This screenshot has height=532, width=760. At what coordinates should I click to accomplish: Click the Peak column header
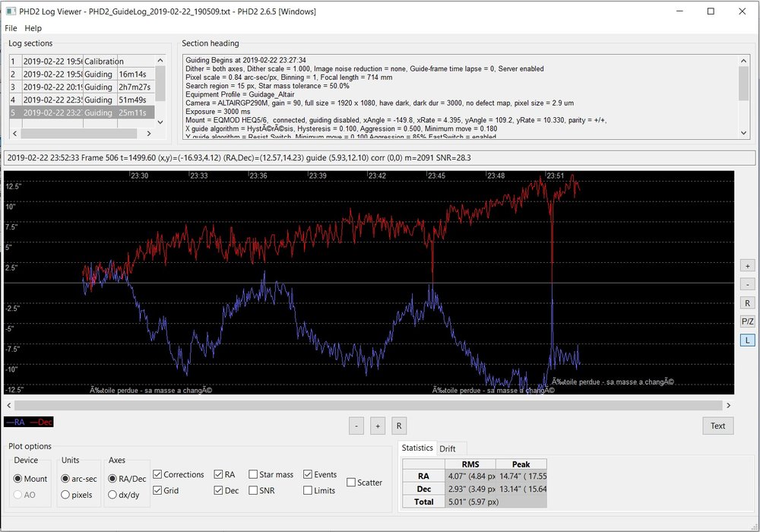(521, 464)
